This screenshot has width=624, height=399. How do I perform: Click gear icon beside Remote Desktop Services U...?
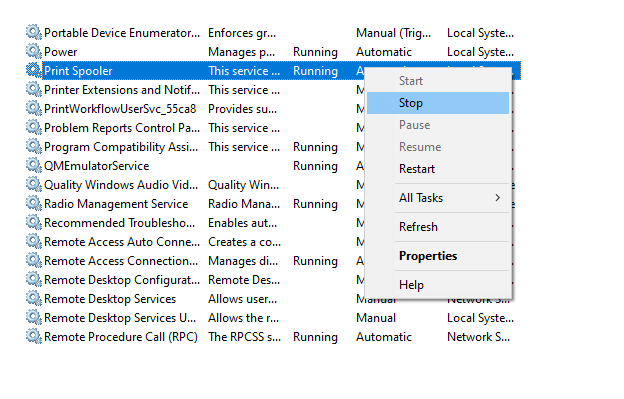(x=34, y=317)
